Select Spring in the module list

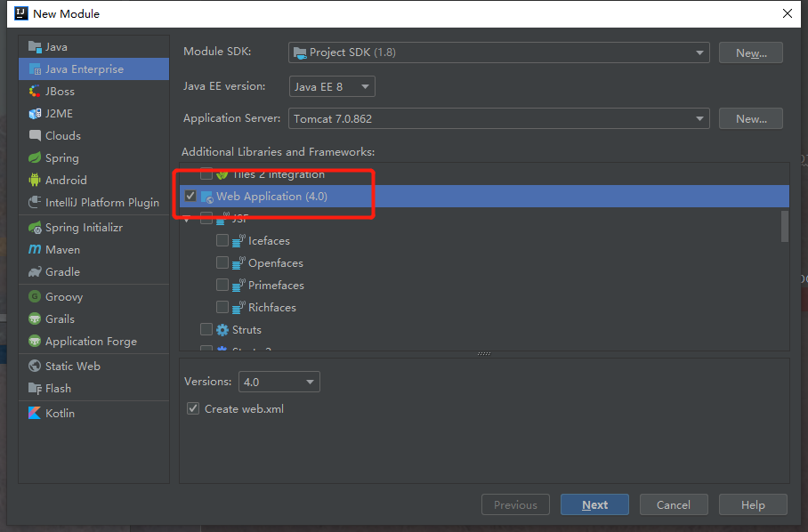tap(93, 157)
